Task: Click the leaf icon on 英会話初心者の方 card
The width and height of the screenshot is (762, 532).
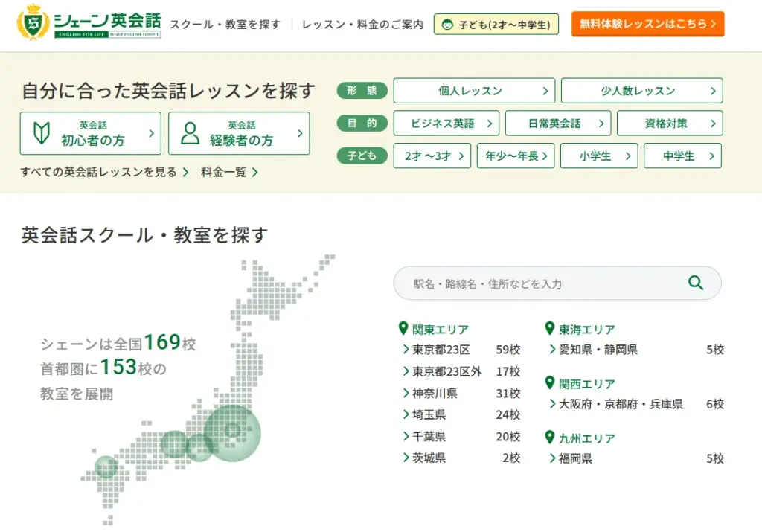Action: [42, 133]
